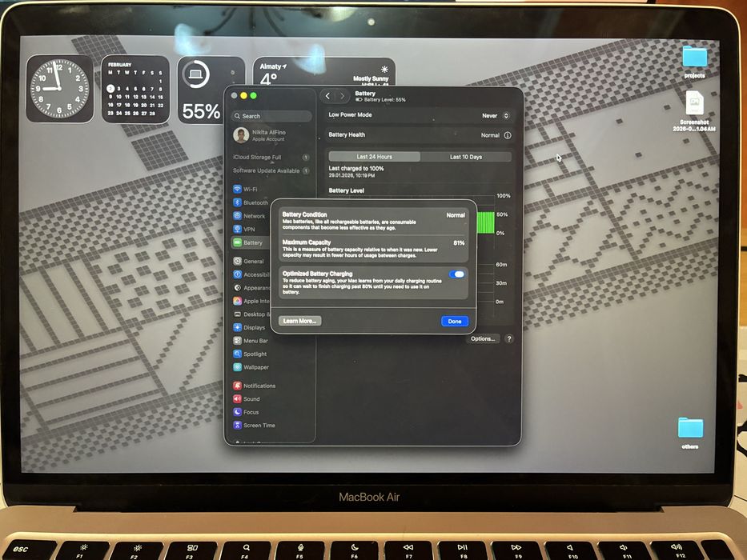
Task: Click the green battery level bar
Action: pos(485,223)
